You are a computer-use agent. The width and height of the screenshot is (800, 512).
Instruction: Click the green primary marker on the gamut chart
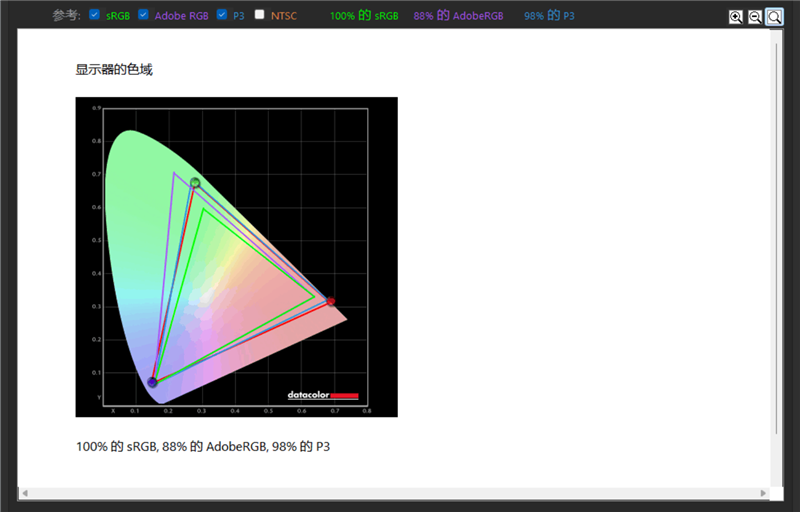pos(195,182)
